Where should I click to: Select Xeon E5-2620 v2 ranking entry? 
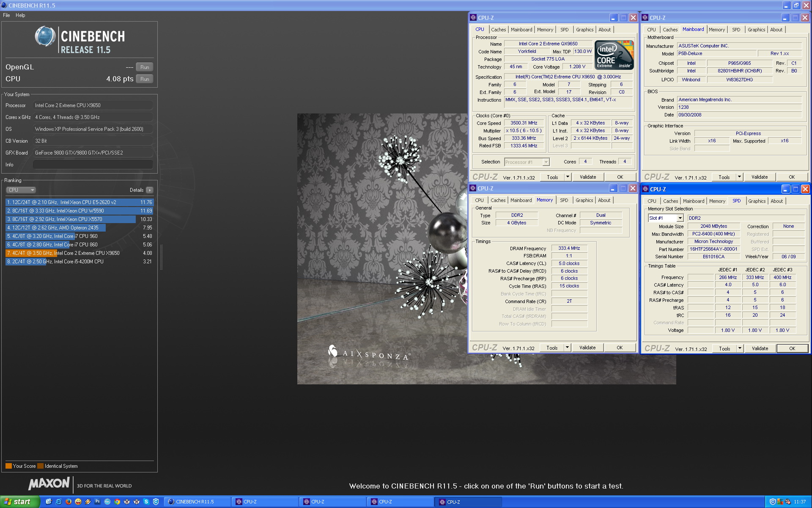click(x=80, y=202)
